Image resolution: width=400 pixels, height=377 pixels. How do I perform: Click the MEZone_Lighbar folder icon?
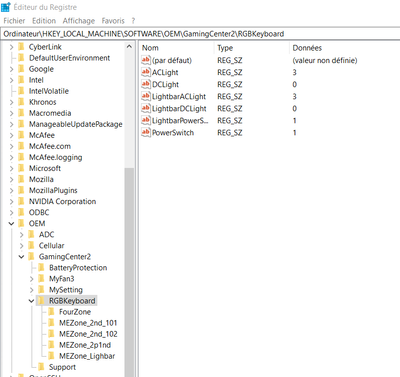click(51, 356)
